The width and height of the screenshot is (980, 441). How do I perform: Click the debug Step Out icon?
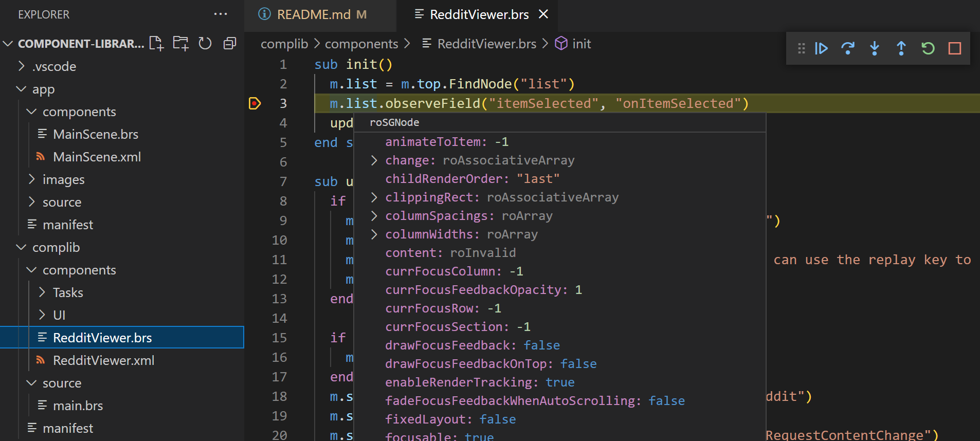pos(901,48)
